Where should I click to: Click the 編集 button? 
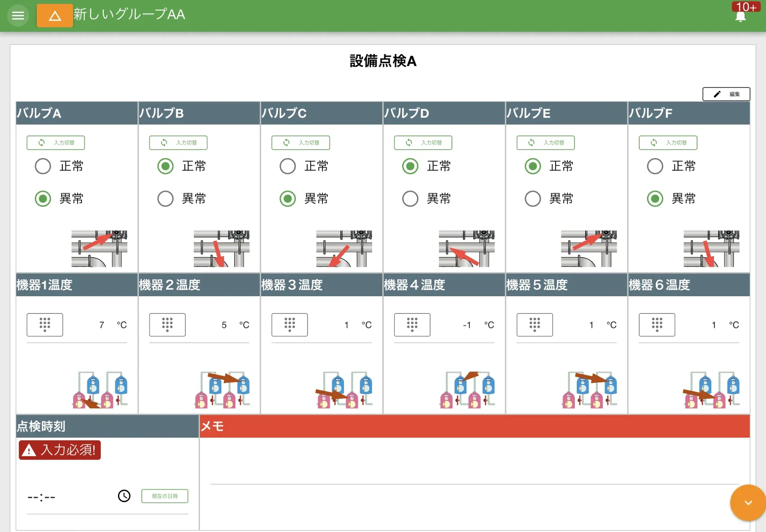[726, 94]
